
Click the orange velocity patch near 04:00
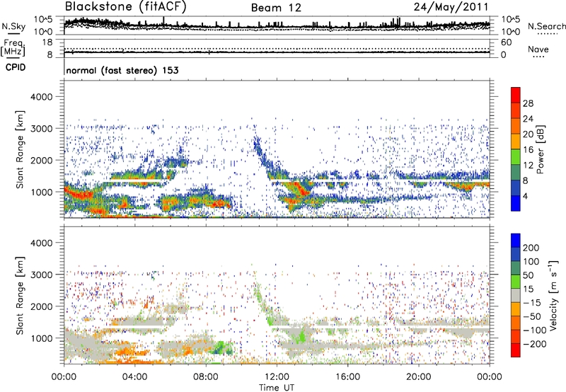point(128,350)
